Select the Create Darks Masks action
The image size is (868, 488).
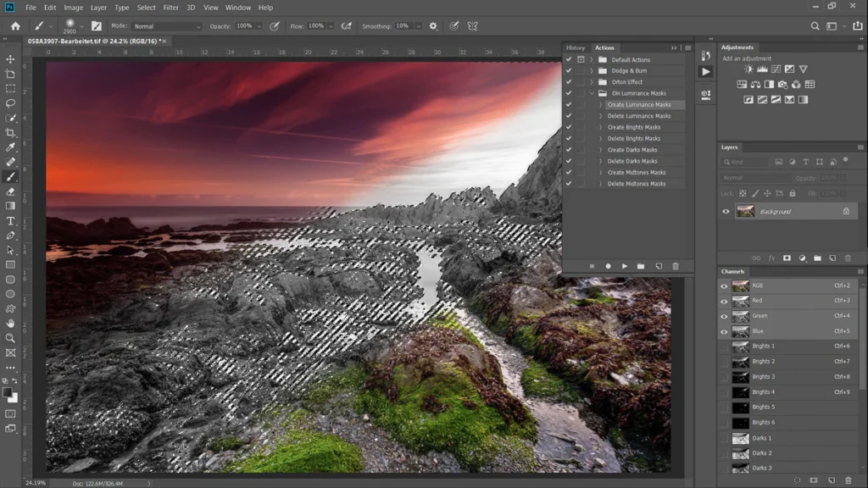coord(632,150)
